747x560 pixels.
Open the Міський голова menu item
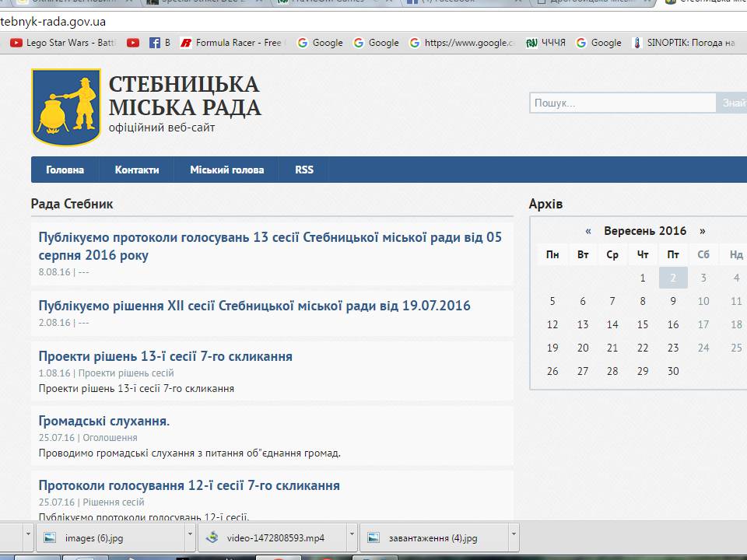point(226,170)
